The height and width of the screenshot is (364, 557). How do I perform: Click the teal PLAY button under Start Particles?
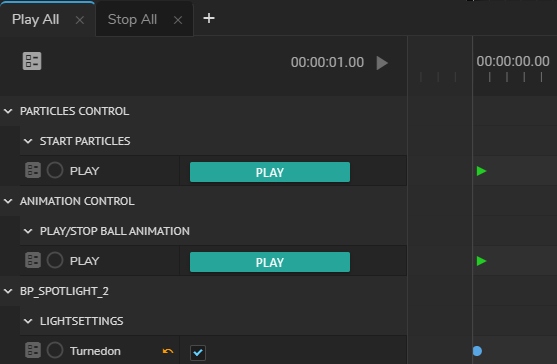coord(270,172)
